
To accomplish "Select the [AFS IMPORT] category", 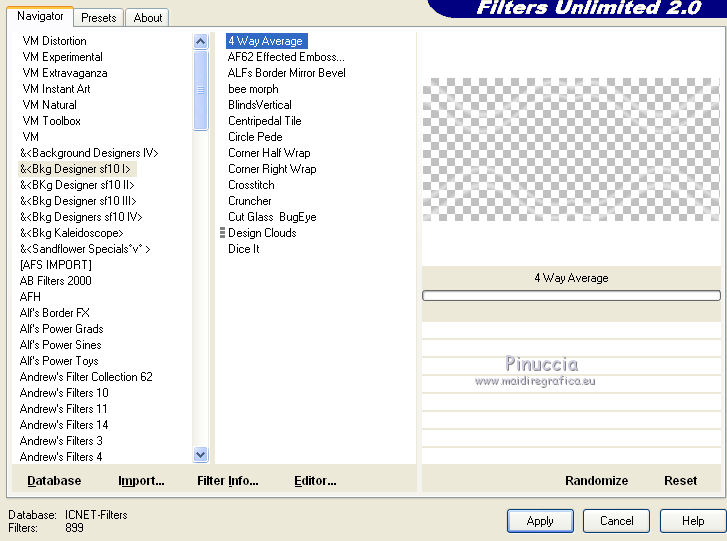I will tap(56, 265).
